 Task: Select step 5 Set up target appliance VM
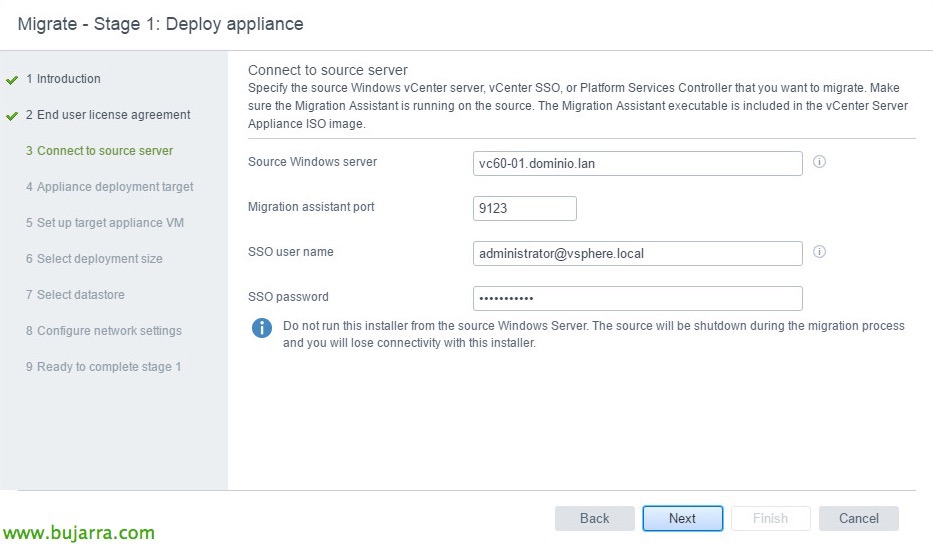[104, 223]
